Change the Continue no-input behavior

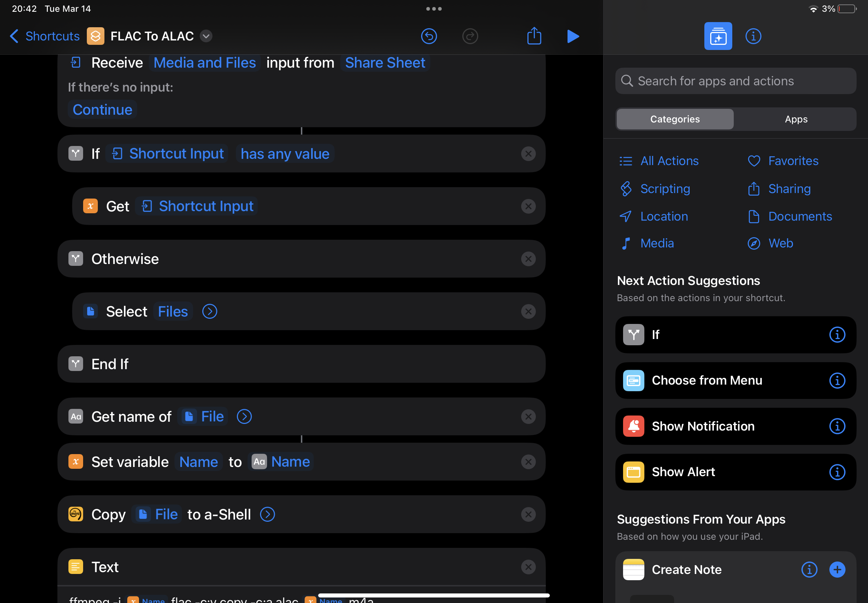(x=102, y=109)
